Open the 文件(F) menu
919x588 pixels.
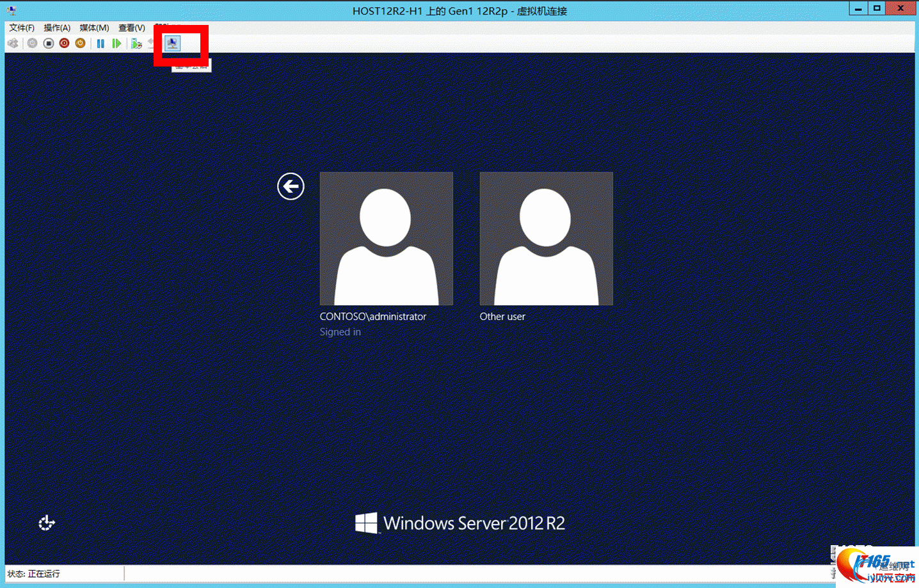22,28
